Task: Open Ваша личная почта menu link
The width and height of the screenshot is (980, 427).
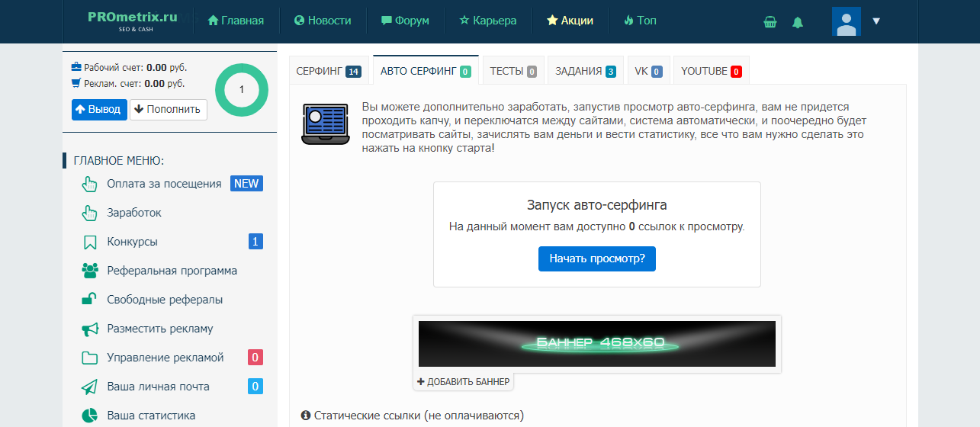Action: (x=158, y=387)
